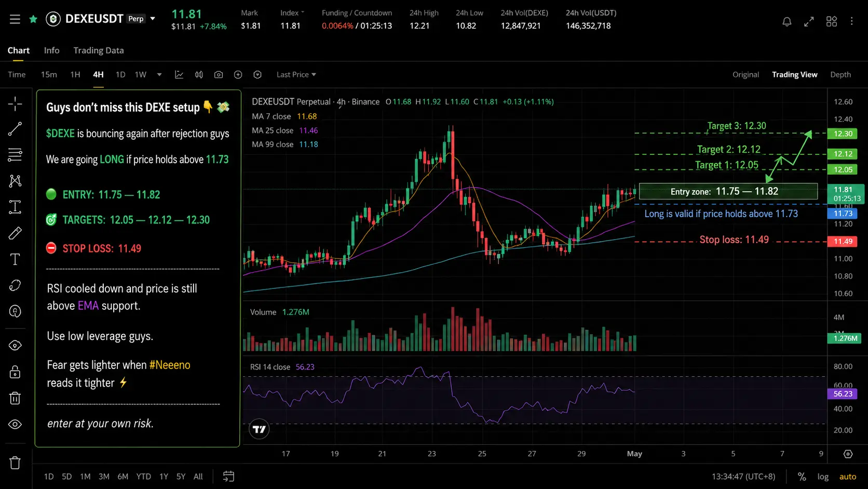The image size is (868, 489).
Task: Click the bottom trash bin icon
Action: pyautogui.click(x=15, y=462)
